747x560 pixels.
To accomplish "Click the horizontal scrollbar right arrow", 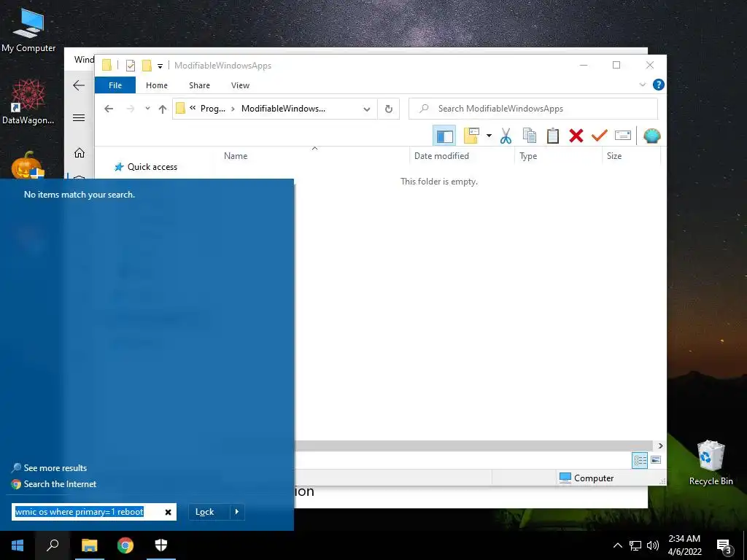I will 660,446.
